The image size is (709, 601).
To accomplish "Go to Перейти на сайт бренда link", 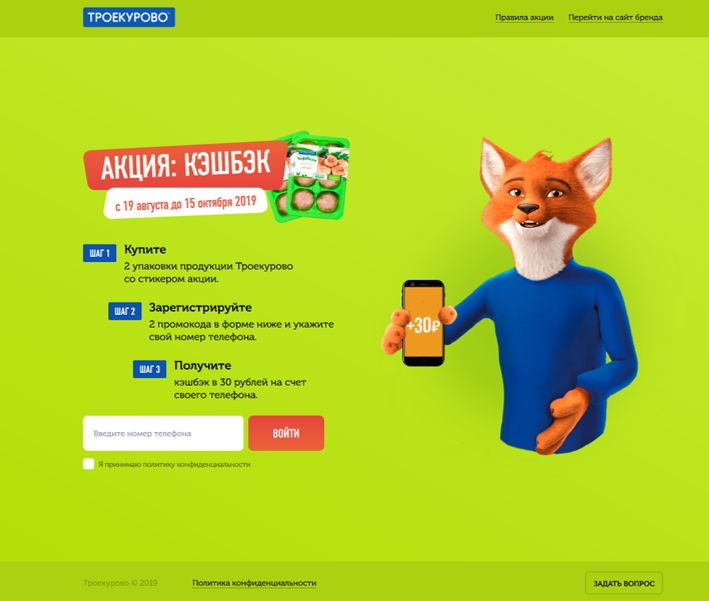I will (615, 18).
